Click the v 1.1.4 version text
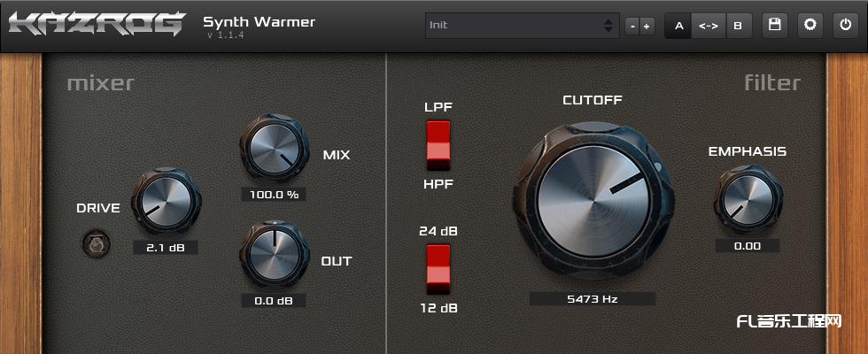This screenshot has height=354, width=868. coord(225,35)
